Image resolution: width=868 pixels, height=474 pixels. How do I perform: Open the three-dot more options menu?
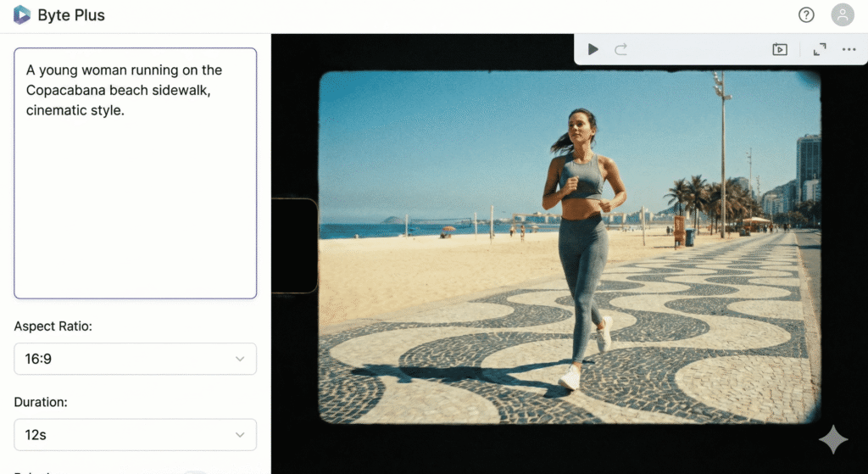[849, 50]
